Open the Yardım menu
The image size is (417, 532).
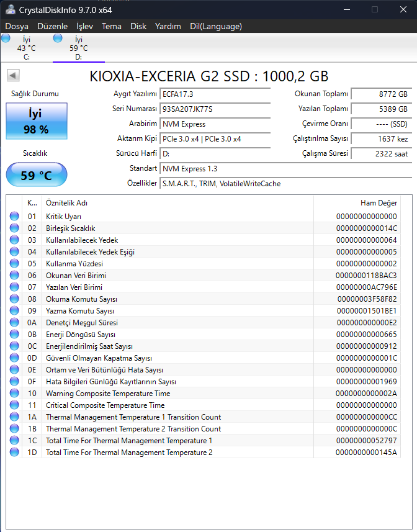[168, 26]
